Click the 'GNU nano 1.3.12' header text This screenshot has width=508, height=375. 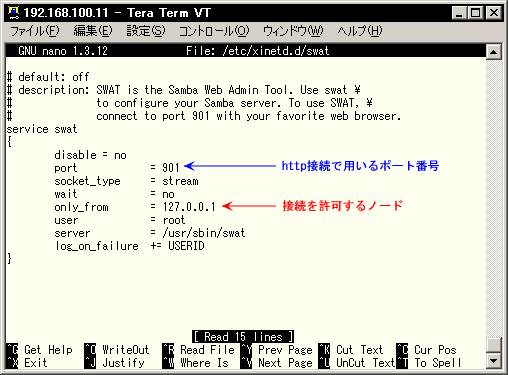pyautogui.click(x=63, y=51)
